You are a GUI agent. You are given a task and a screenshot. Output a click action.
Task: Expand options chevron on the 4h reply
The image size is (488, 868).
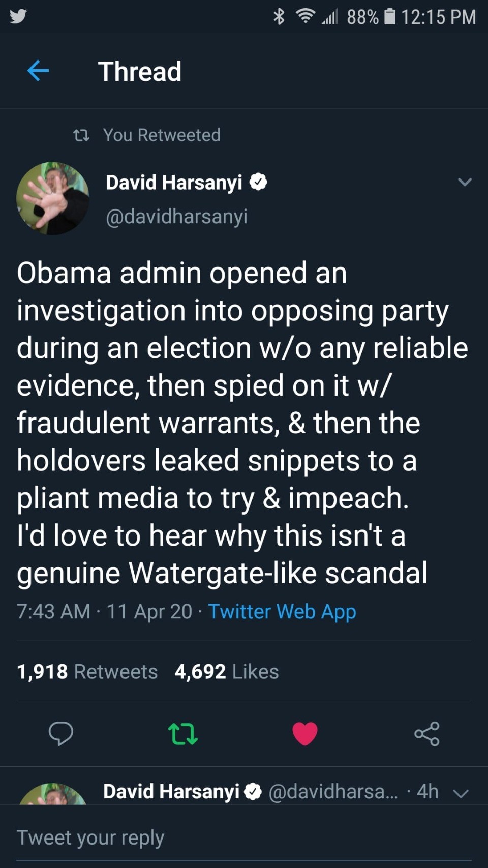(461, 793)
